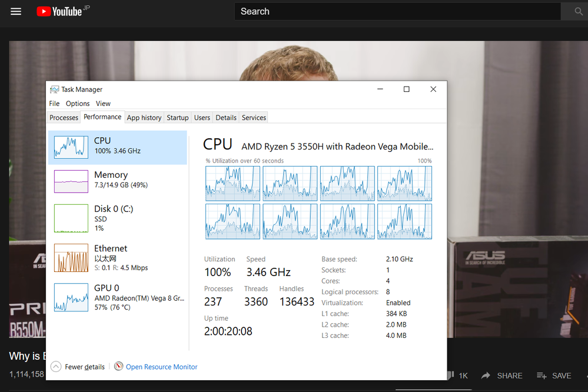Focus the YouTube Search input field
The height and width of the screenshot is (392, 588).
point(397,11)
